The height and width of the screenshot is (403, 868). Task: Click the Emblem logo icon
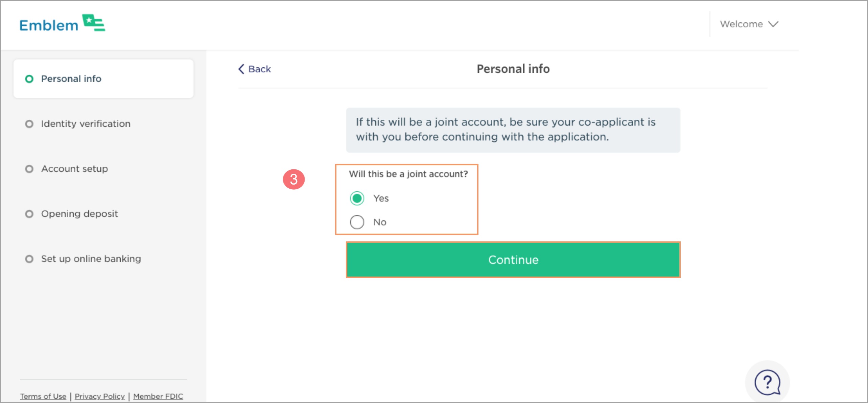click(x=94, y=23)
